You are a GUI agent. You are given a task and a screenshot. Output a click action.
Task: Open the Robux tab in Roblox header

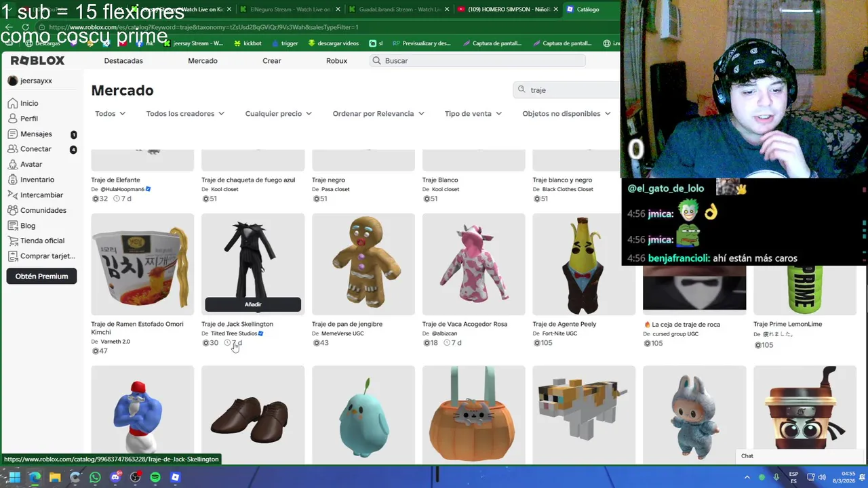click(336, 61)
